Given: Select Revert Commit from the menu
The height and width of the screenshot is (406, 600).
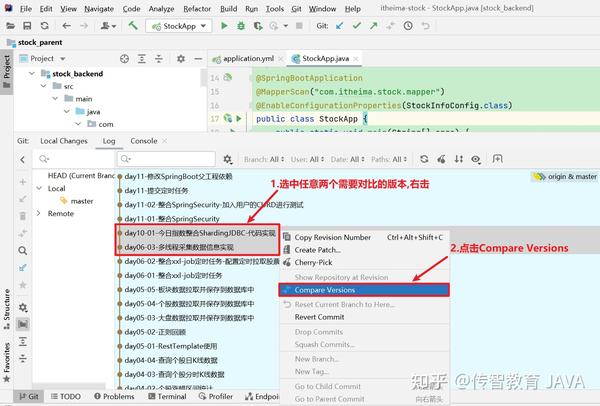Looking at the screenshot, I should 319,317.
